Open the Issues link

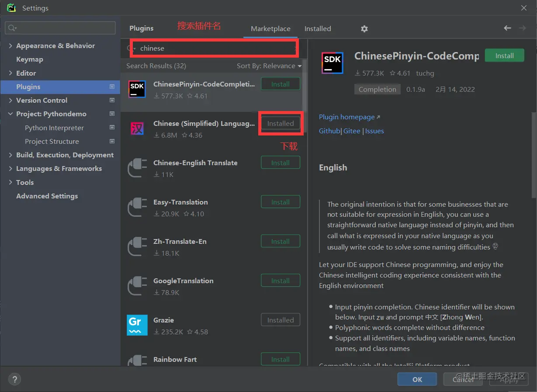pos(374,131)
